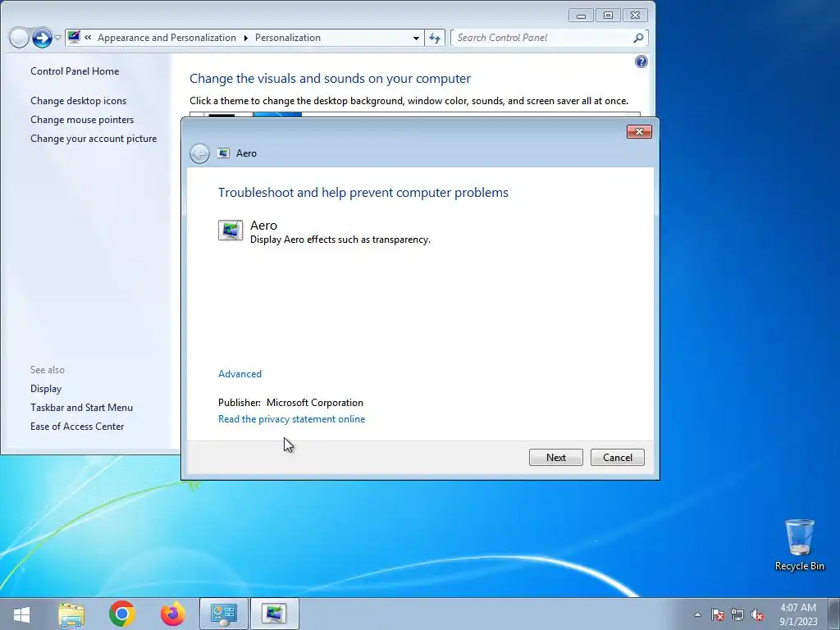Click Appearance and Personalization breadcrumb

(x=167, y=38)
